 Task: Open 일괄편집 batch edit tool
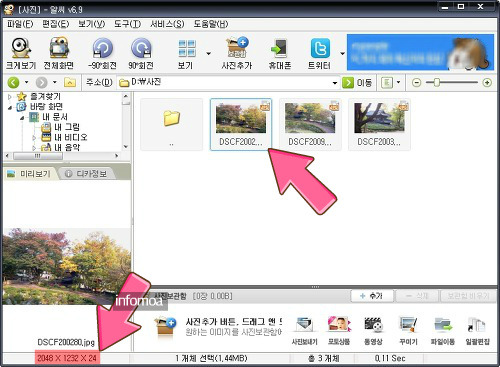pos(477,331)
